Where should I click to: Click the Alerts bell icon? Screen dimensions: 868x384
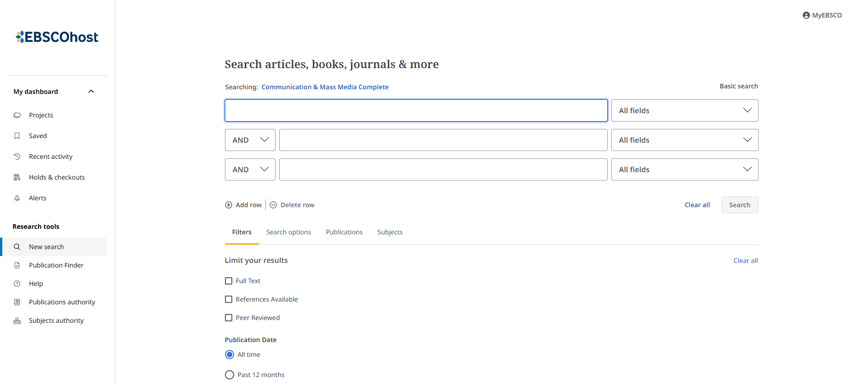tap(17, 198)
